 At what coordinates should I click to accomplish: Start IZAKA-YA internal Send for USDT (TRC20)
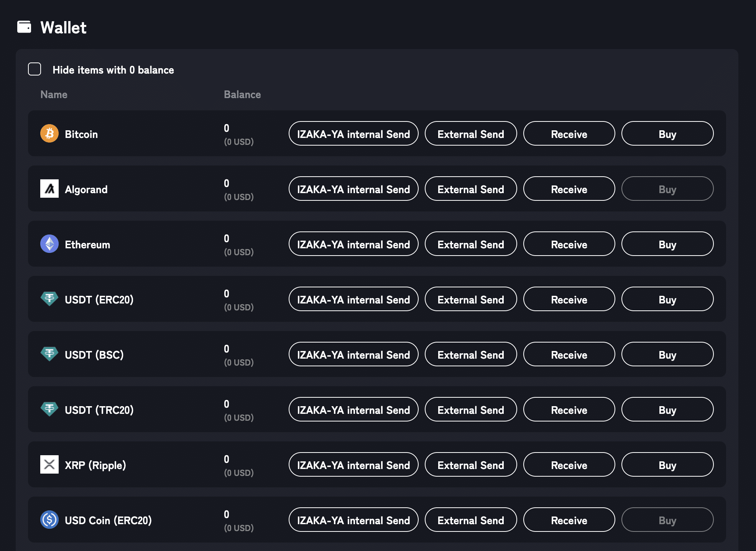353,410
